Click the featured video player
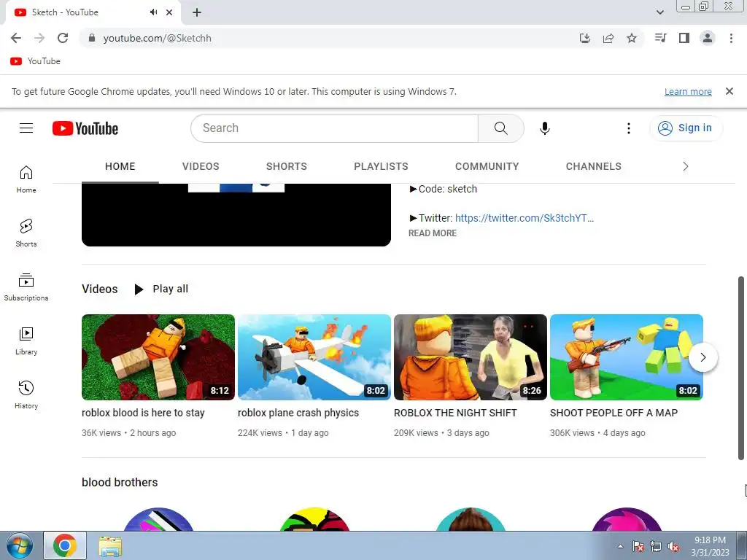Screen dimensions: 747x560 click(x=236, y=215)
